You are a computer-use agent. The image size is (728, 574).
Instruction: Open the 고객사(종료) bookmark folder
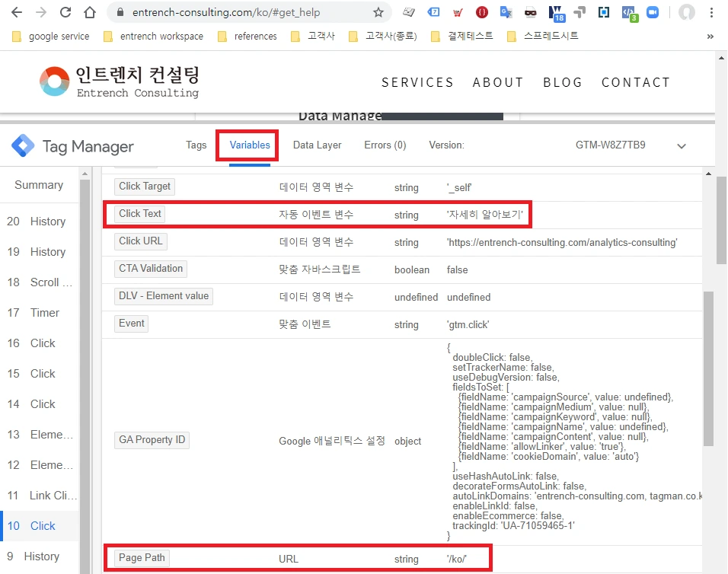[382, 37]
